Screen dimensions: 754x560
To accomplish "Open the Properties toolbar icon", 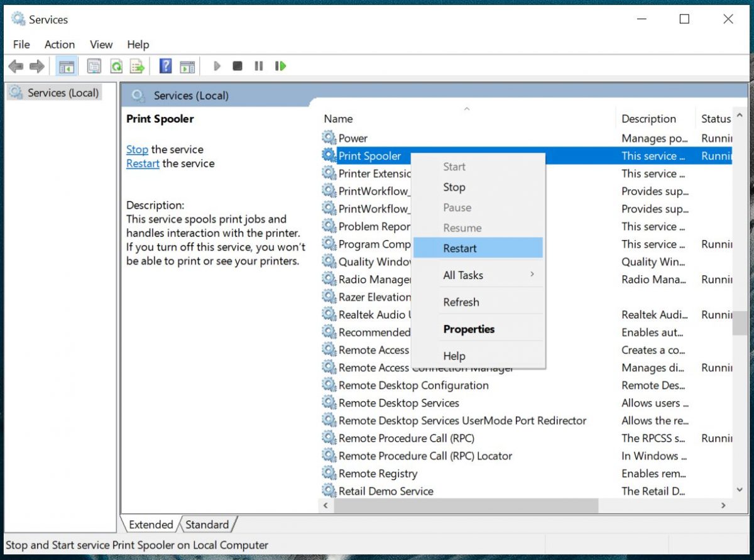I will point(94,66).
